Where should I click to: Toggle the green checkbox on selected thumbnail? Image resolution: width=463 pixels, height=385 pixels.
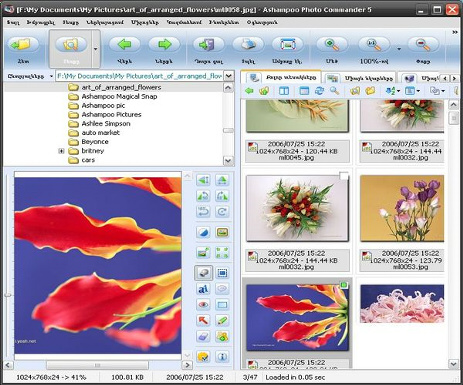[344, 285]
